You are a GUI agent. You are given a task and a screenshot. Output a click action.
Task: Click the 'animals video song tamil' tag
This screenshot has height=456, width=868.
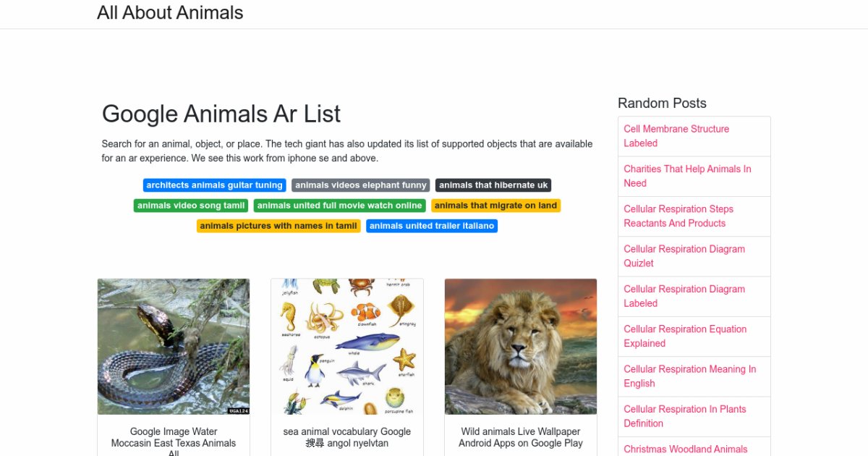click(x=191, y=206)
